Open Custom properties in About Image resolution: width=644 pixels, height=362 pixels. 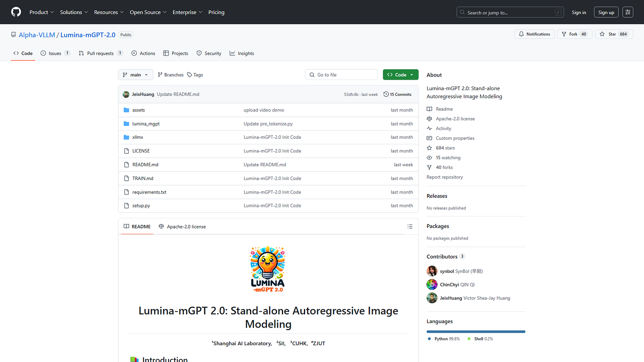[x=450, y=138]
